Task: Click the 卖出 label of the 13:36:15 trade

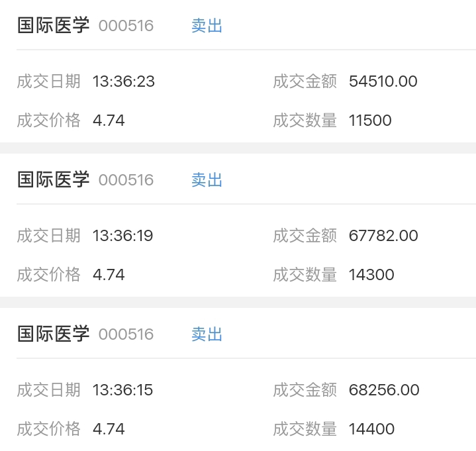Action: (x=207, y=334)
